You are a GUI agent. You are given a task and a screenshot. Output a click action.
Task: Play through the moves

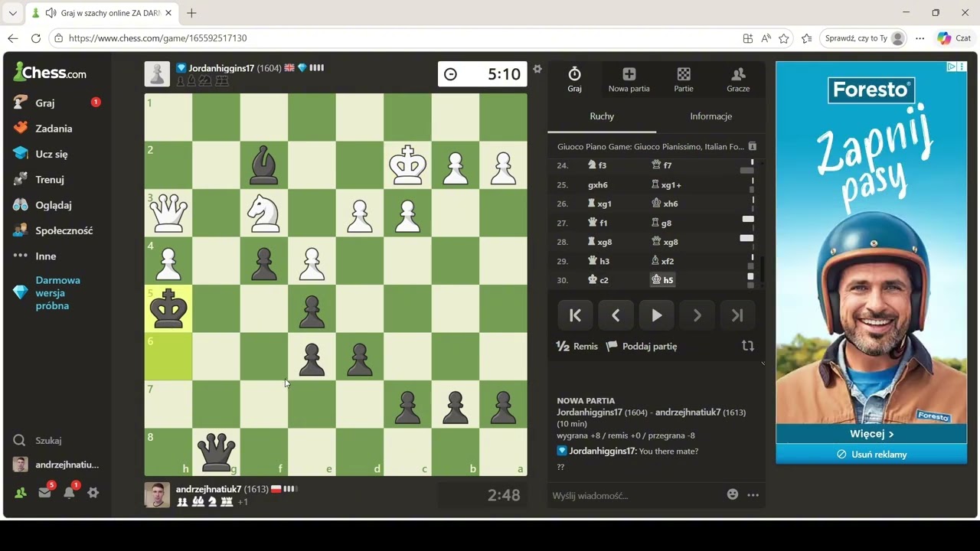pyautogui.click(x=656, y=315)
